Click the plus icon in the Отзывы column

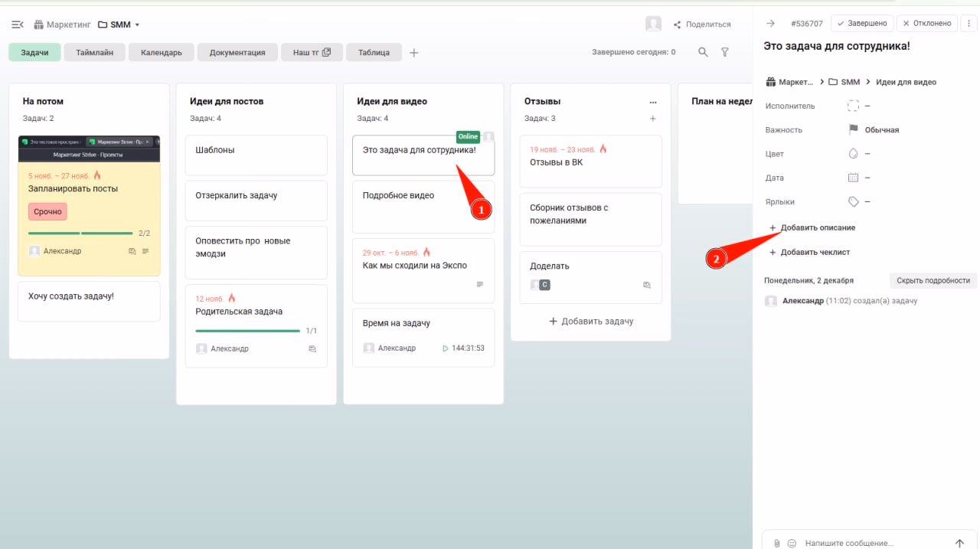(x=653, y=119)
